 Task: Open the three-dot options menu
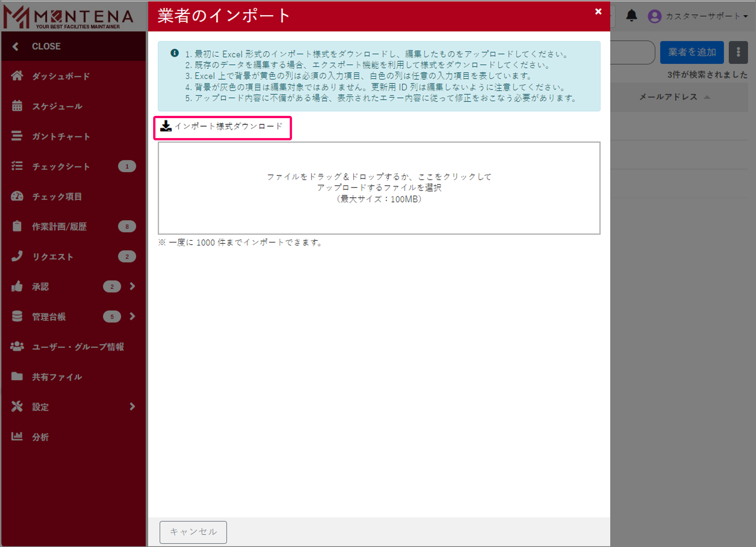738,52
